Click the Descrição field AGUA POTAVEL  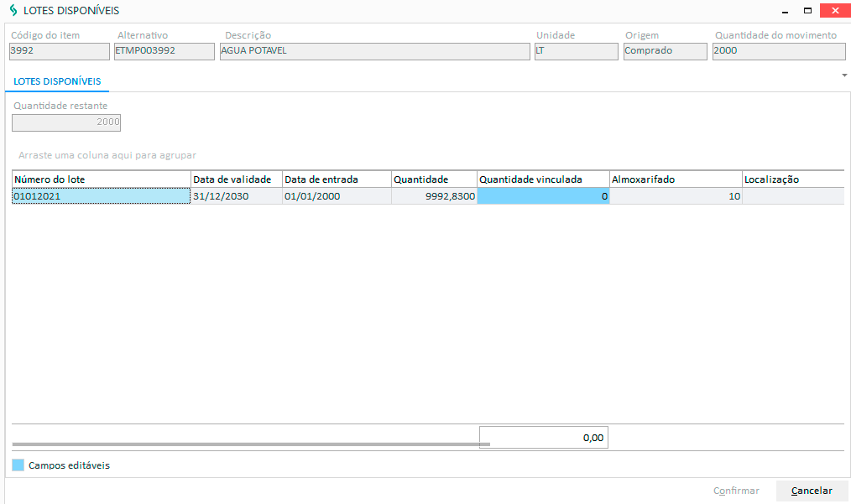tap(375, 51)
